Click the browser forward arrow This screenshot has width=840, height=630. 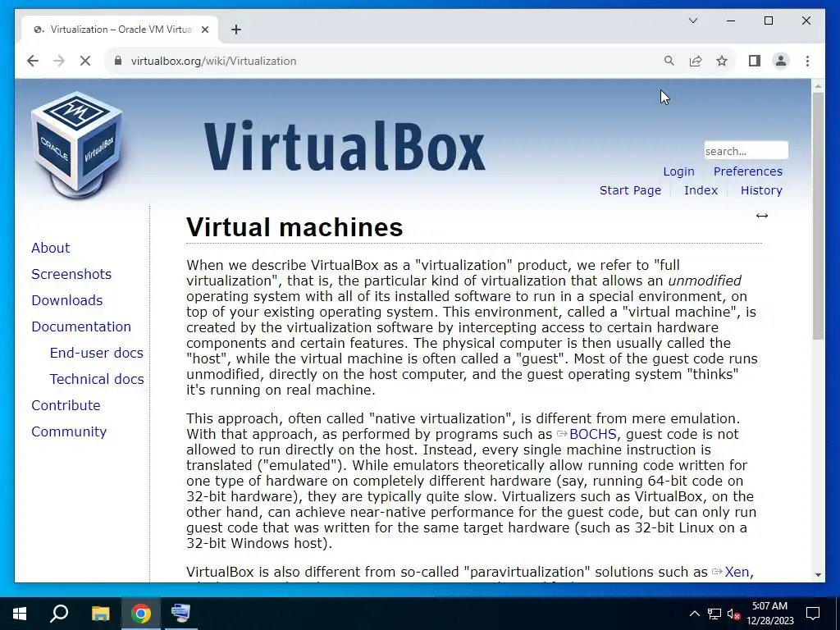pyautogui.click(x=59, y=61)
